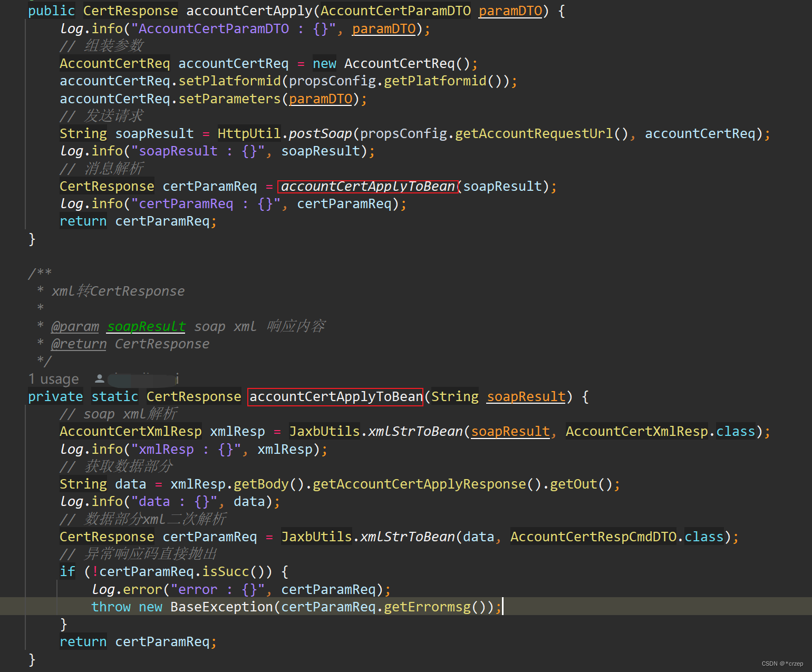Click the '// 获取数据部分' comment

click(116, 466)
